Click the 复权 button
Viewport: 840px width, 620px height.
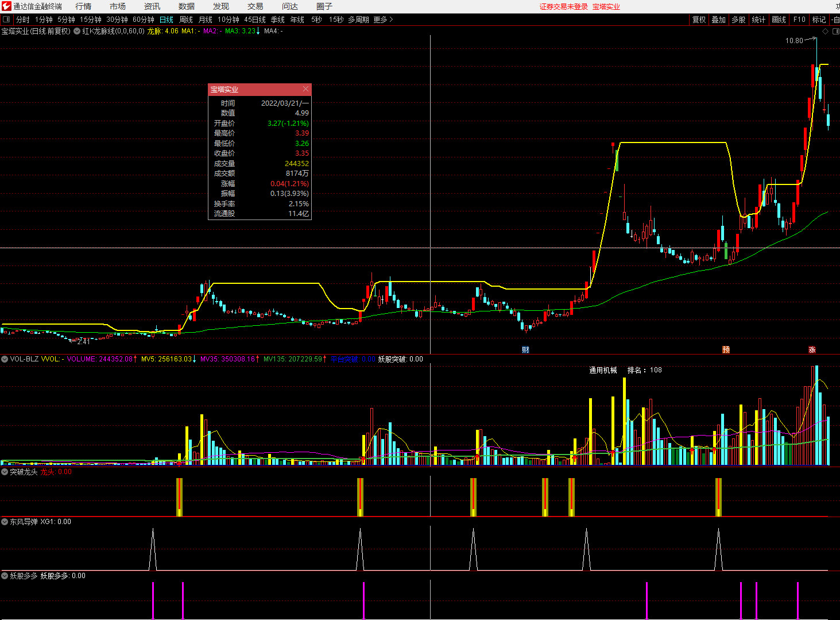[x=699, y=20]
